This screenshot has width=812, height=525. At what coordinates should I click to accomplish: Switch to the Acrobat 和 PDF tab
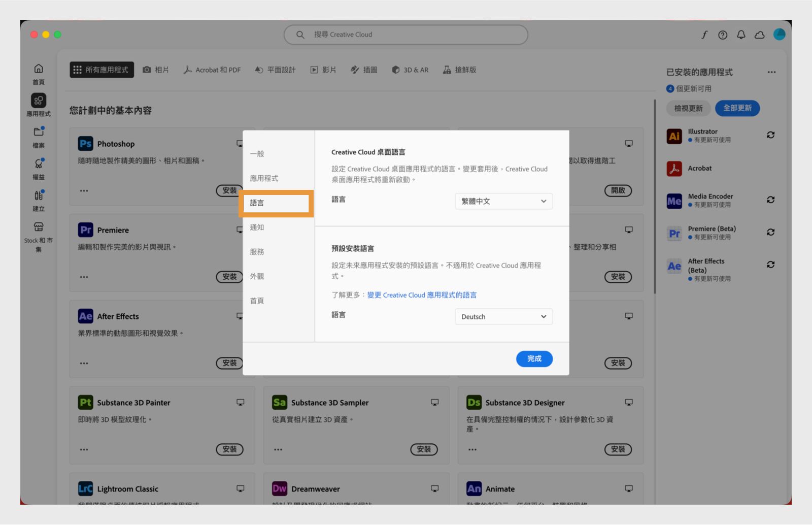(212, 70)
